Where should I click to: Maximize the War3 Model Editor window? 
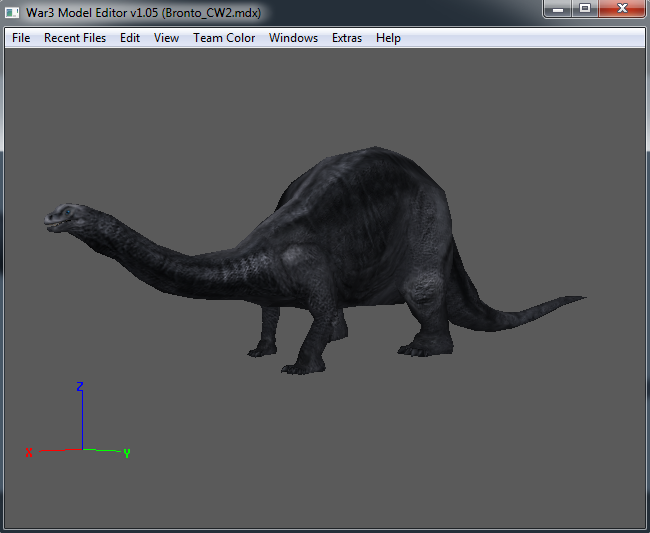(585, 9)
